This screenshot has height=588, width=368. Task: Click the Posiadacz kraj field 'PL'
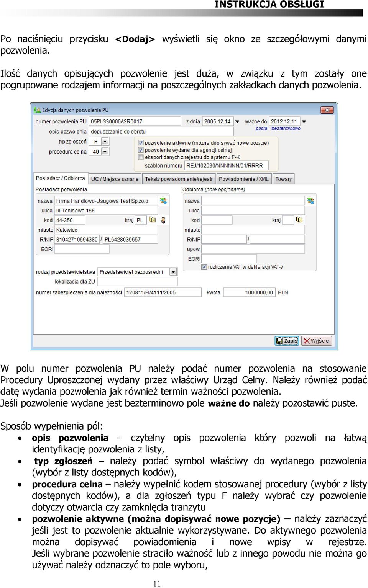point(141,220)
